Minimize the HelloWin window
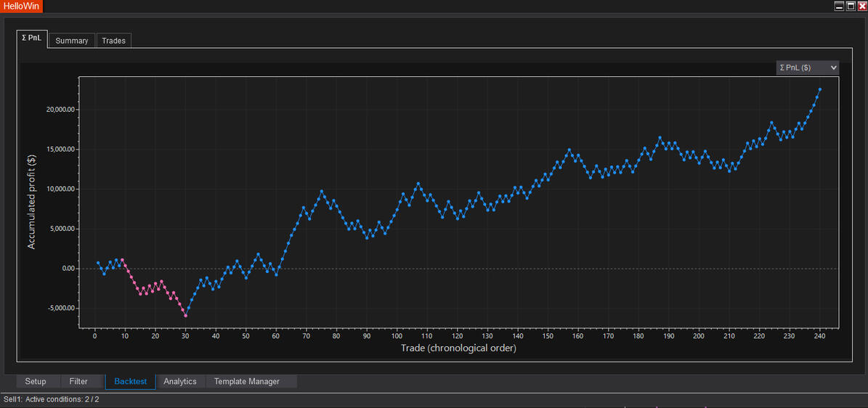Image resolution: width=868 pixels, height=408 pixels. click(x=839, y=6)
